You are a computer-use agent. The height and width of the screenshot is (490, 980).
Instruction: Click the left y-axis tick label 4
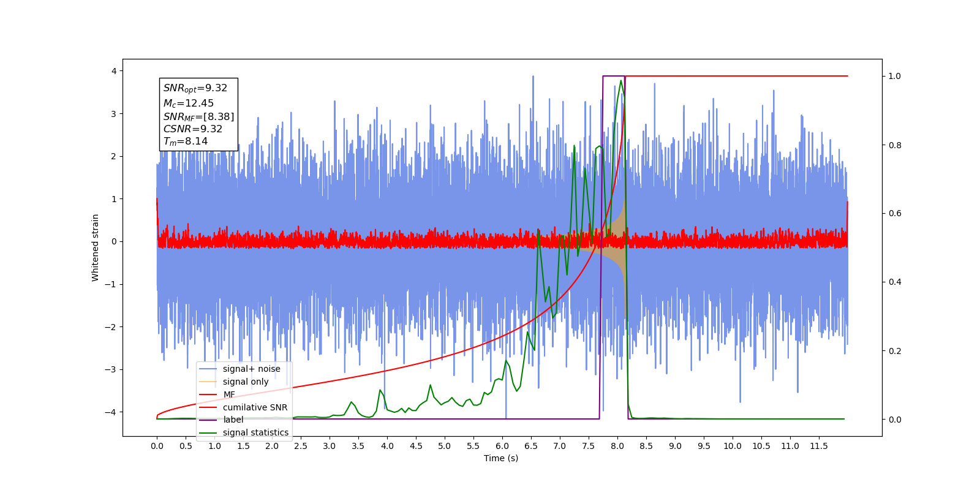tap(113, 71)
